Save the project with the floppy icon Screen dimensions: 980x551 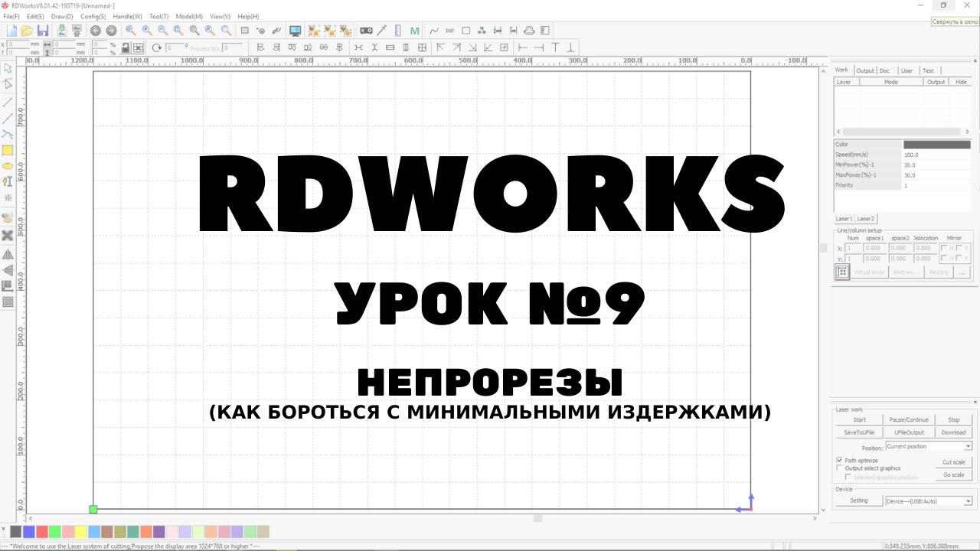43,31
